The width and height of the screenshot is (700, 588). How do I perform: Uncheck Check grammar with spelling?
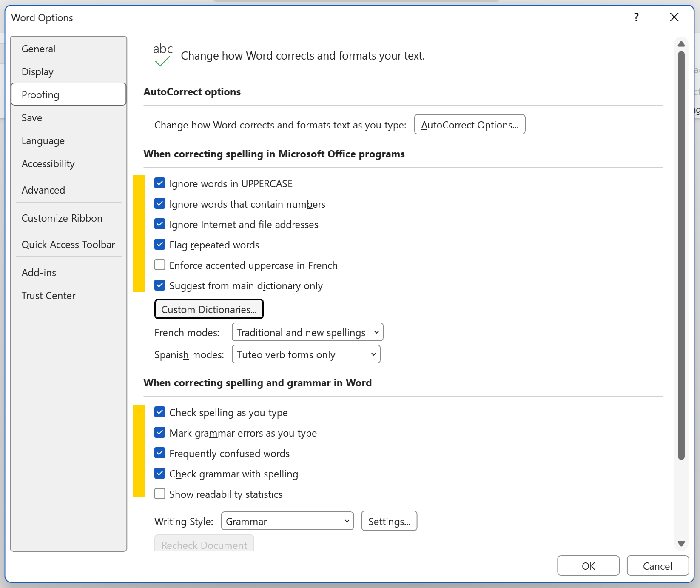click(160, 474)
